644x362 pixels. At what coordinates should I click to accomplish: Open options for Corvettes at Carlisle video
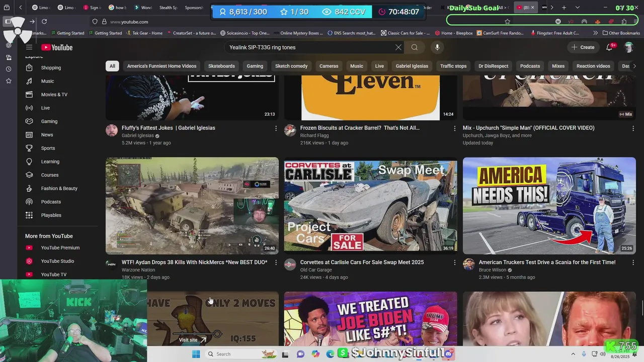tap(454, 263)
